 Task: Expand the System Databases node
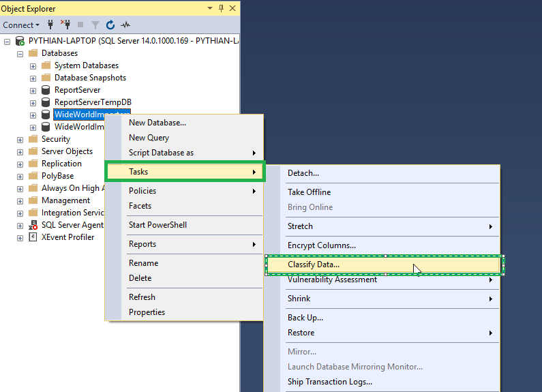(x=33, y=65)
